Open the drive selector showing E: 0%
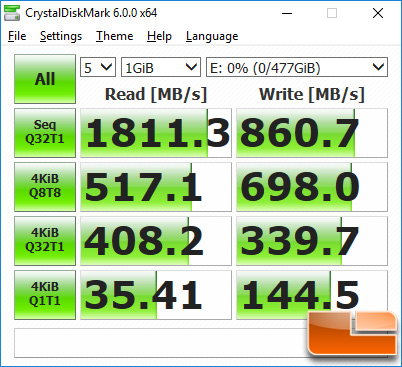402x367 pixels. tap(297, 67)
